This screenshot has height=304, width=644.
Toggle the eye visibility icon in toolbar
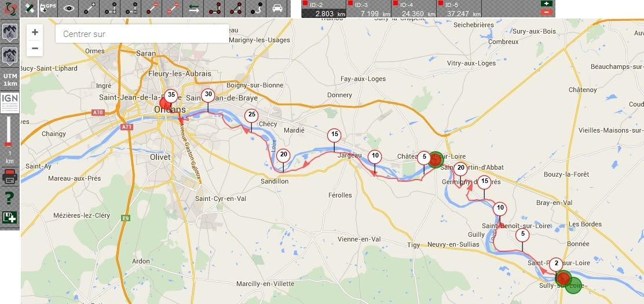(68, 8)
